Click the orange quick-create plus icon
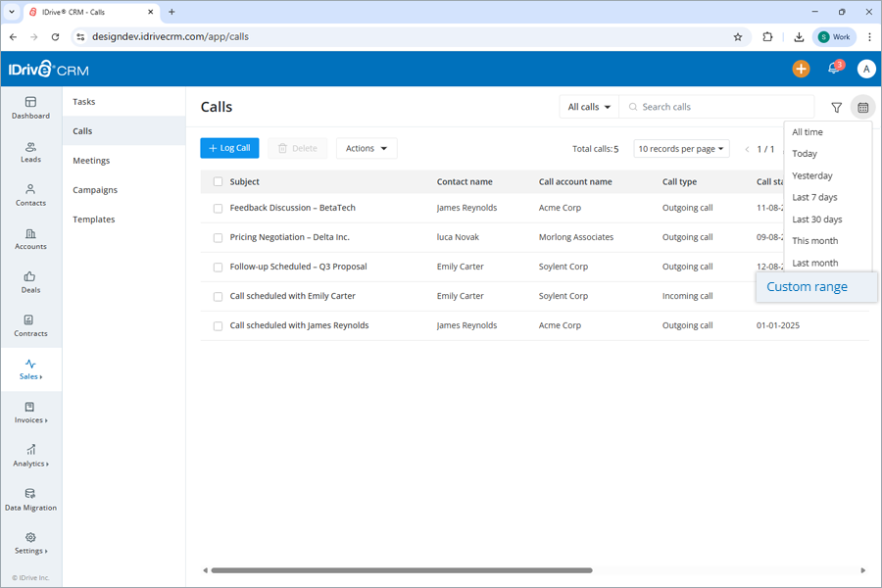882x588 pixels. click(801, 69)
